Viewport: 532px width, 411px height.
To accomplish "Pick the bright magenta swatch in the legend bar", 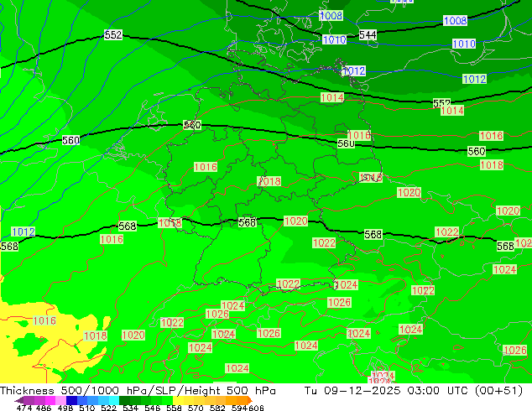I will point(50,400).
